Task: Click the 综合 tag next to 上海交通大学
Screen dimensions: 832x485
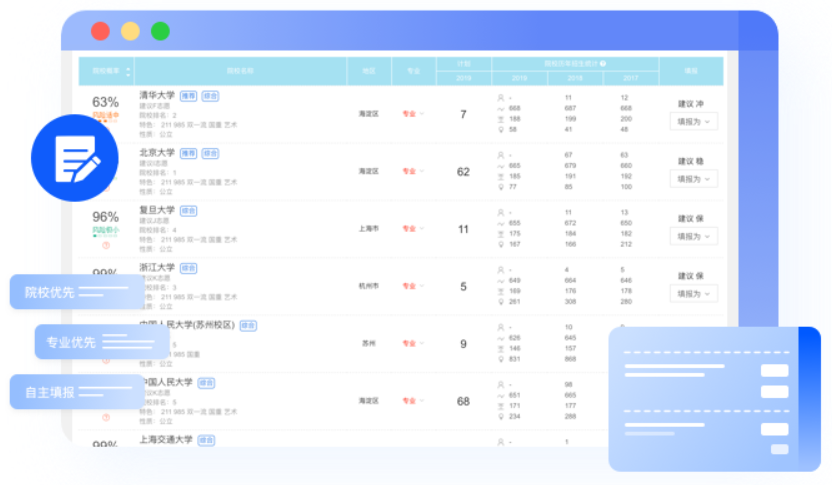Action: point(206,440)
